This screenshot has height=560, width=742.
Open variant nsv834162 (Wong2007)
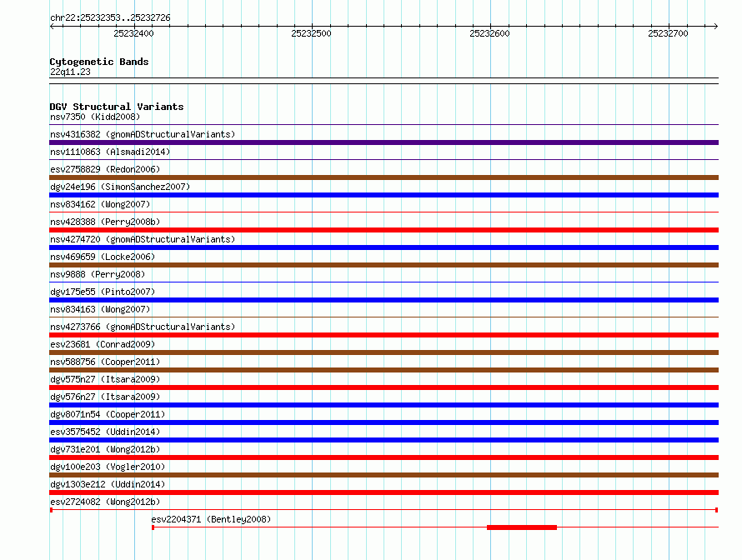tap(100, 204)
